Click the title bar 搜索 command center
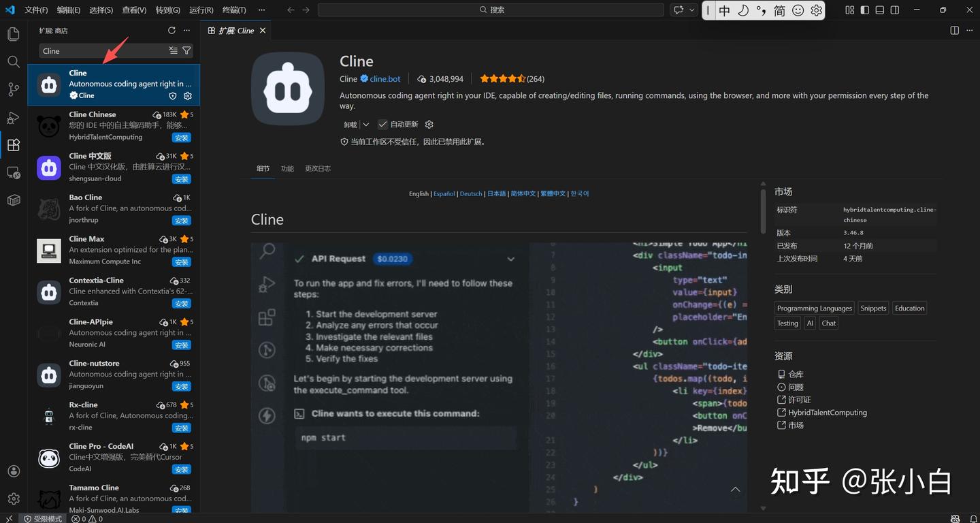Image resolution: width=980 pixels, height=523 pixels. 491,10
